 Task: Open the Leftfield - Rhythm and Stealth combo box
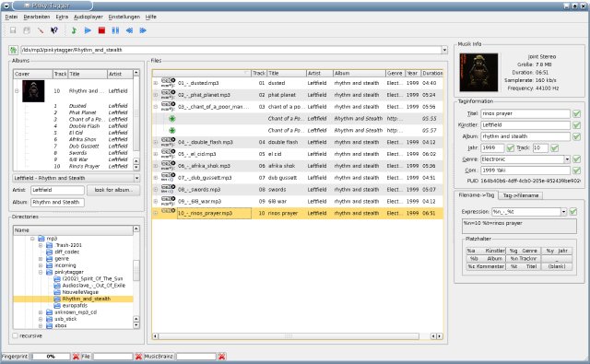[x=76, y=178]
